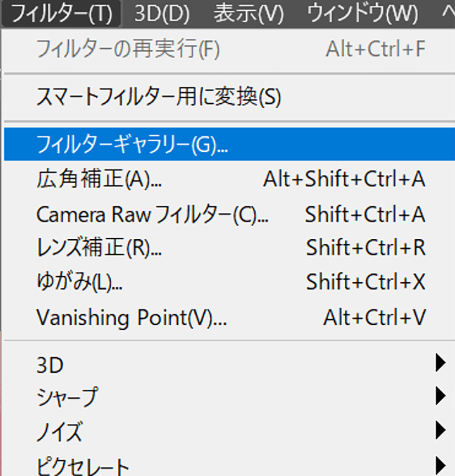Launch Camera Raw フィルター(C)...
Image resolution: width=455 pixels, height=476 pixels.
152,215
